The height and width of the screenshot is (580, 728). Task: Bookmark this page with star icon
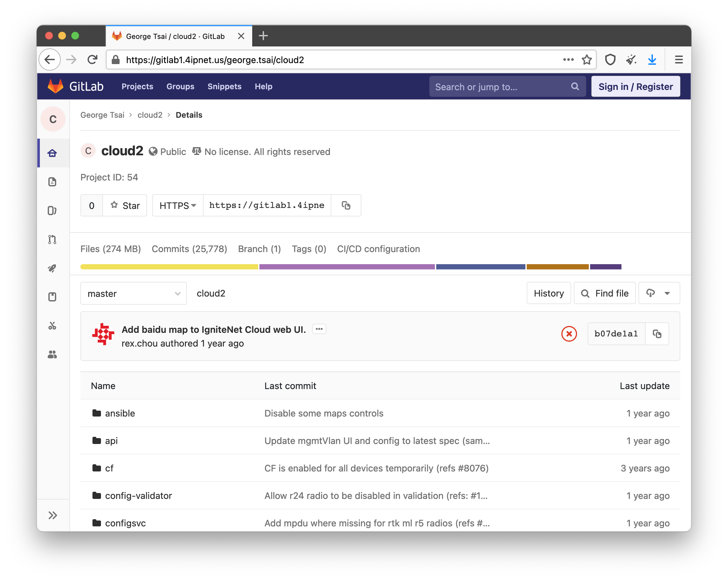click(x=587, y=60)
